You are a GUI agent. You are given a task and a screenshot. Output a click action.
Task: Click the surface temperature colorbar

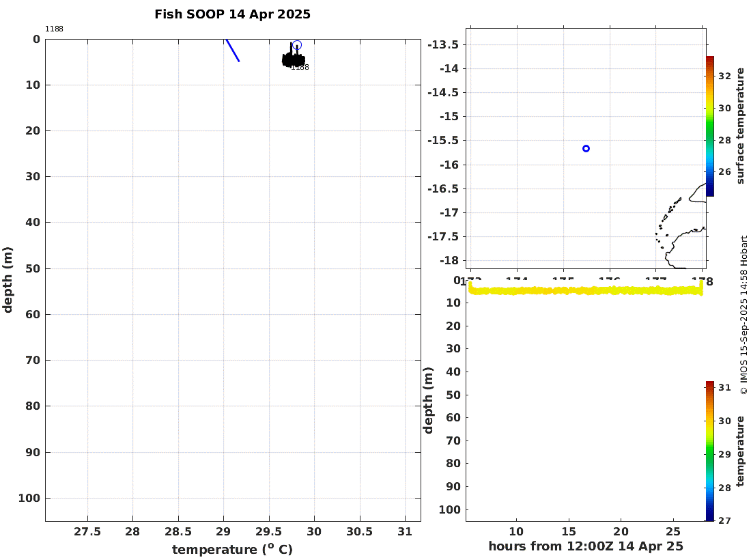coord(710,126)
